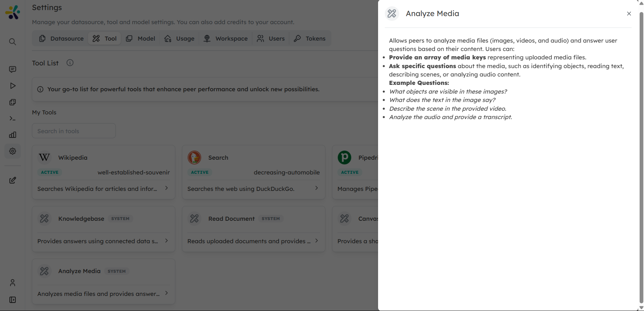Close the Analyze Media panel
This screenshot has width=644, height=311.
(629, 14)
